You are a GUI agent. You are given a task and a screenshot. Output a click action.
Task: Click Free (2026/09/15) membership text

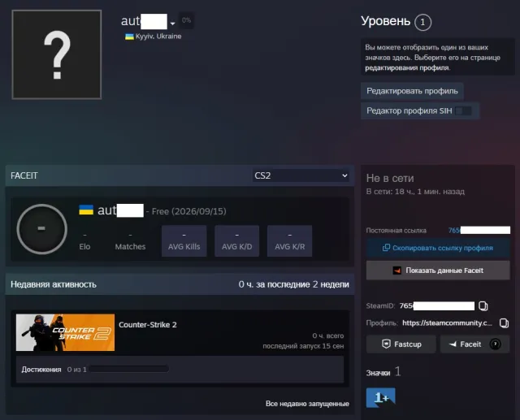click(x=189, y=211)
